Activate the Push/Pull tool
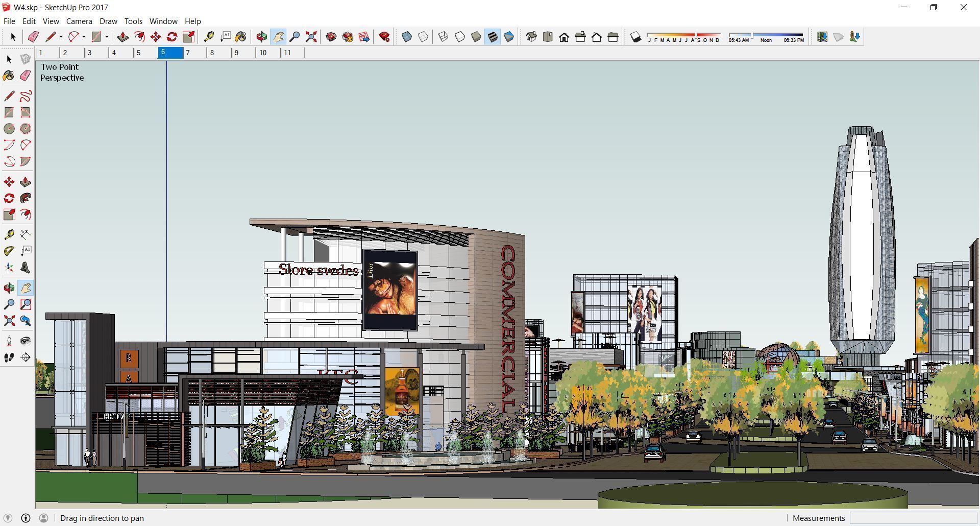This screenshot has width=980, height=526. click(x=122, y=37)
